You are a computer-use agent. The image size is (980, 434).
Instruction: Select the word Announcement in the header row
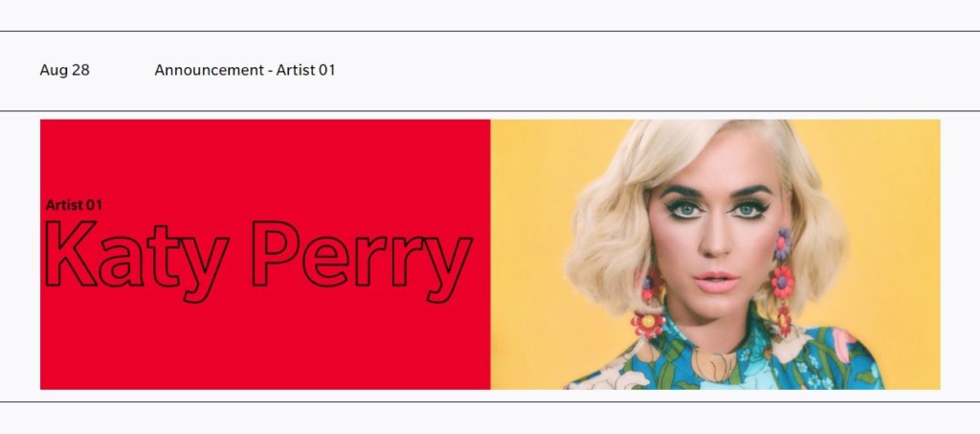[x=210, y=70]
